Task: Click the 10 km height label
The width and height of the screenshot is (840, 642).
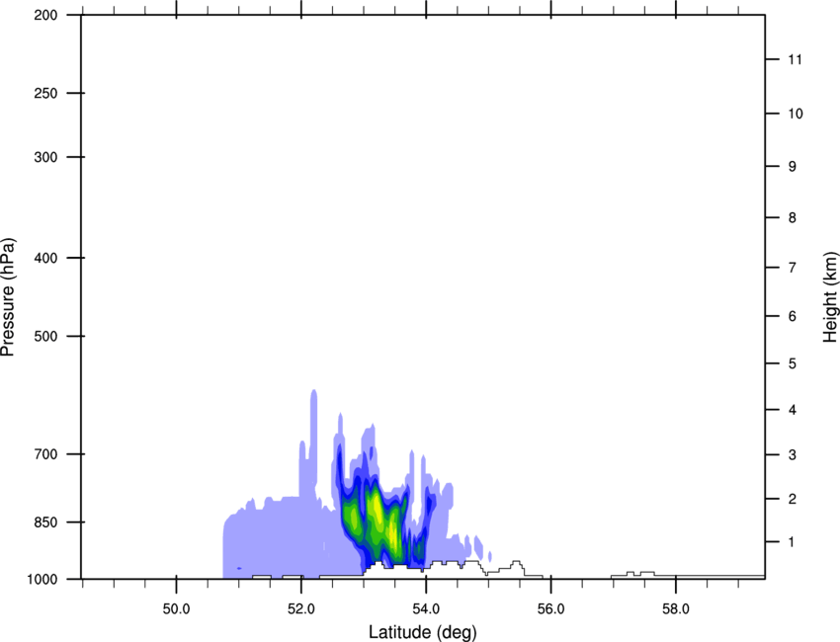Action: (796, 114)
